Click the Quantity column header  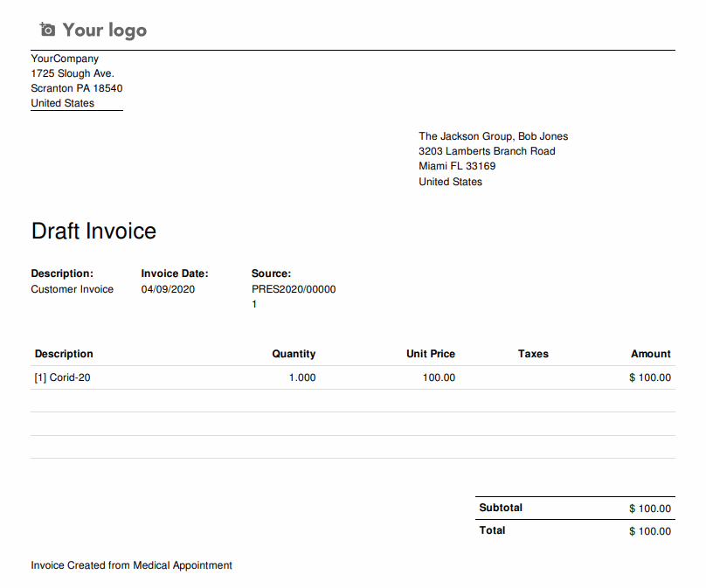click(x=294, y=354)
